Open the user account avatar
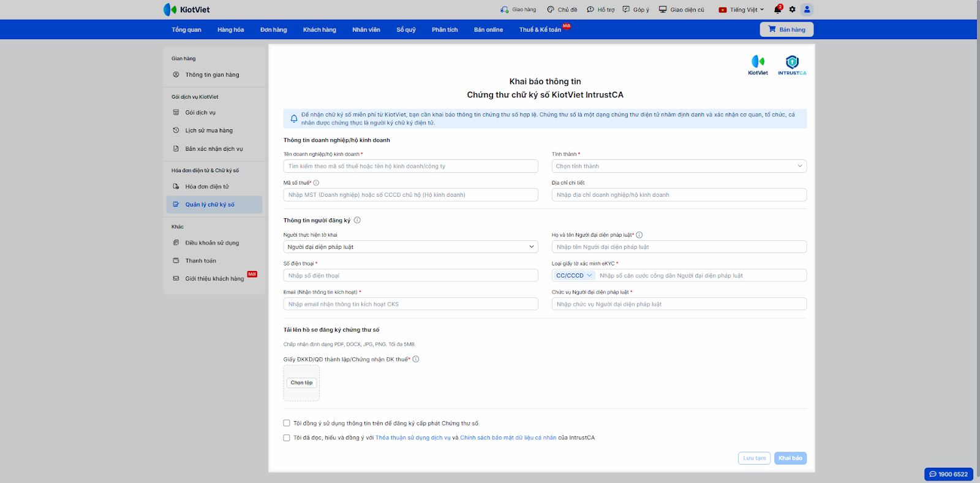This screenshot has height=483, width=980. 807,9
